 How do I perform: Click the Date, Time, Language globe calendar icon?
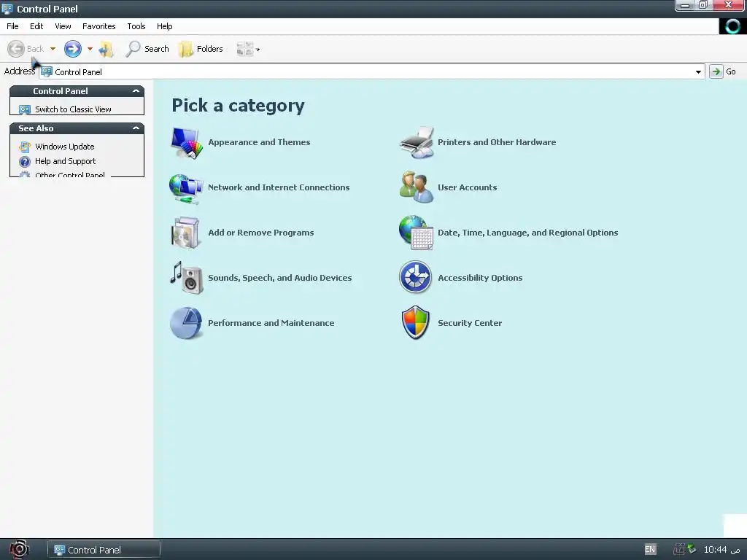(x=416, y=233)
